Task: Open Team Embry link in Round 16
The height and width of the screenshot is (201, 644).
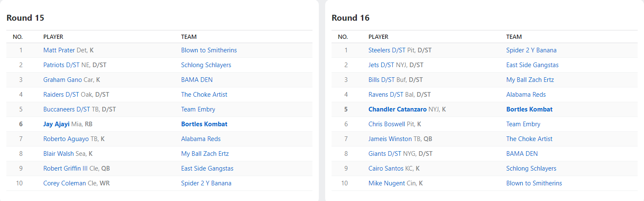Action: pyautogui.click(x=523, y=124)
